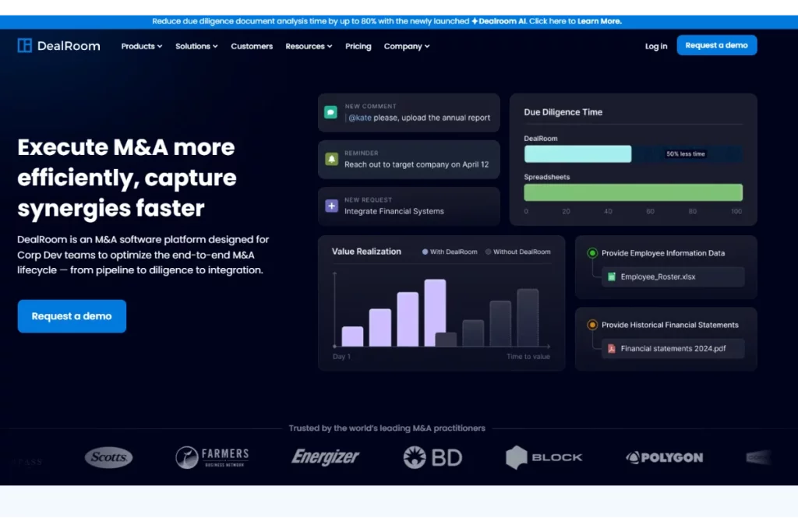Image resolution: width=798 pixels, height=532 pixels.
Task: Select the DealRoom logo icon
Action: [x=23, y=45]
